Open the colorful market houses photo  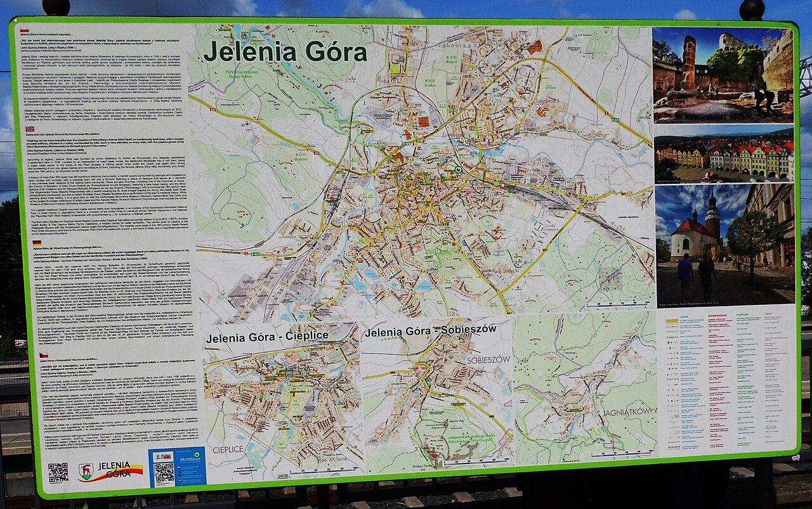pyautogui.click(x=724, y=155)
